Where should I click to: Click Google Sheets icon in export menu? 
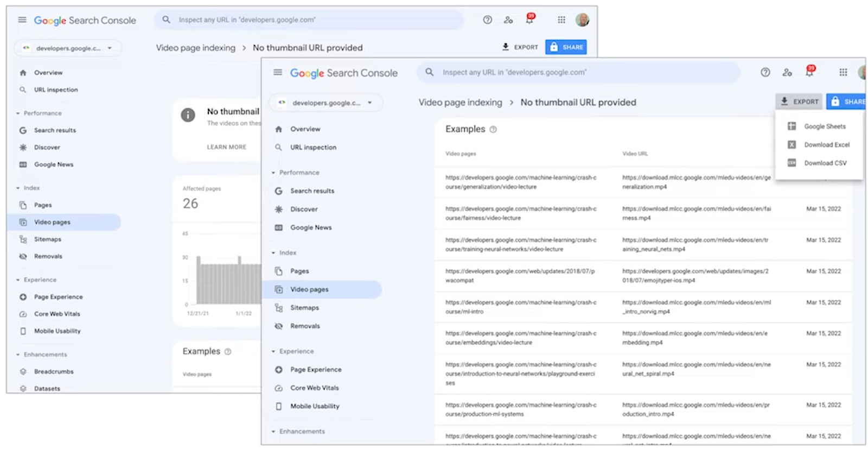tap(792, 126)
